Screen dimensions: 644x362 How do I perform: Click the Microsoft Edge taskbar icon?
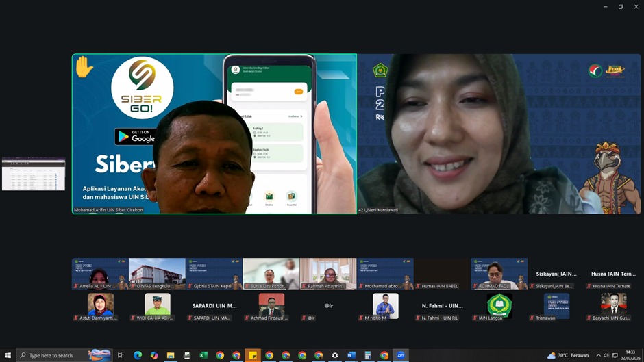click(x=138, y=355)
